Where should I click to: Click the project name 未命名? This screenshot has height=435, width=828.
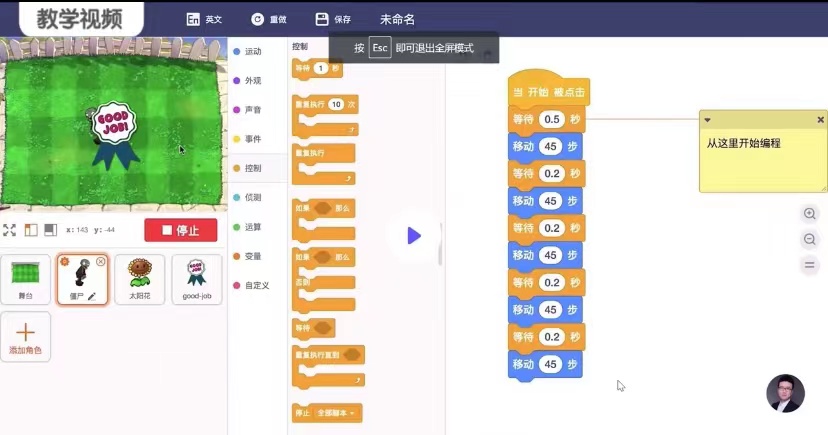(x=397, y=20)
